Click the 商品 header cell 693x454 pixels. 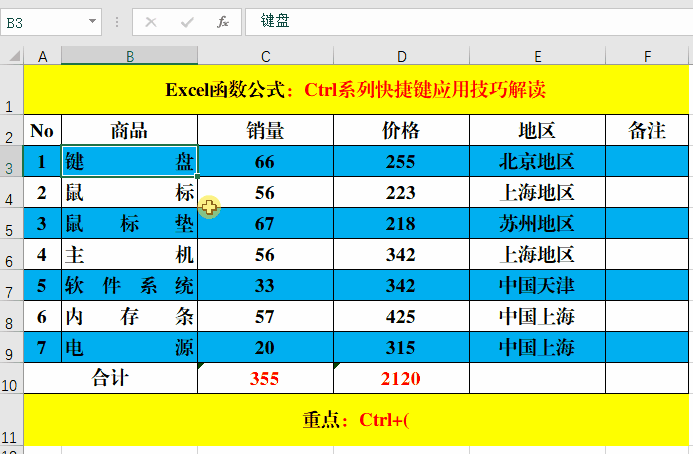(x=129, y=130)
